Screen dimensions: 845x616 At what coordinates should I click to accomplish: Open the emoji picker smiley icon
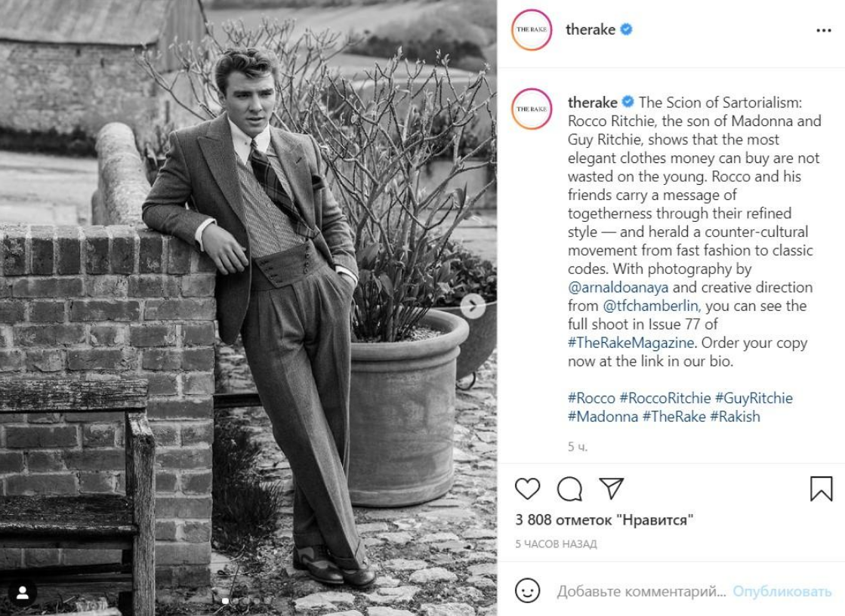point(528,591)
